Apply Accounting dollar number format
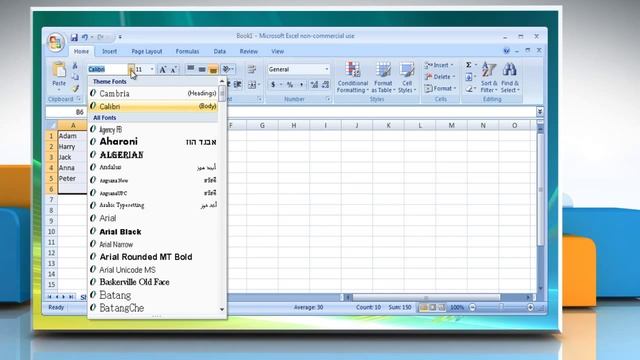Viewport: 640px width, 360px height. [x=273, y=84]
